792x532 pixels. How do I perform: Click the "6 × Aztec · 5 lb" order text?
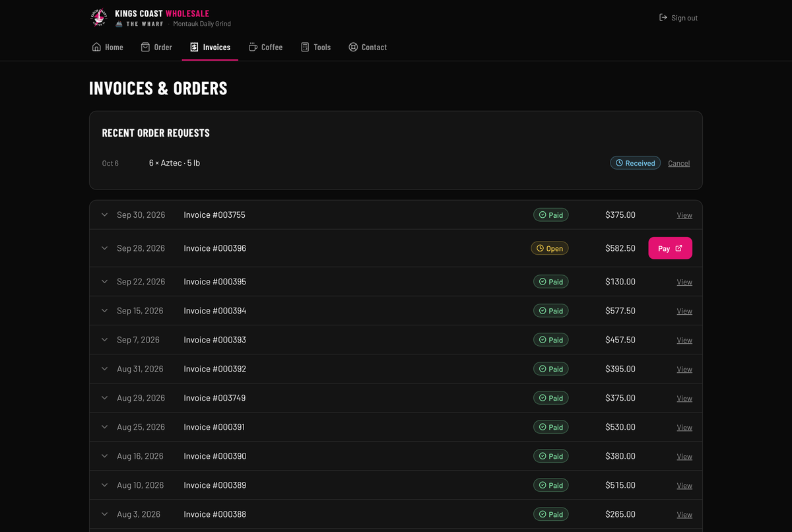pyautogui.click(x=174, y=163)
